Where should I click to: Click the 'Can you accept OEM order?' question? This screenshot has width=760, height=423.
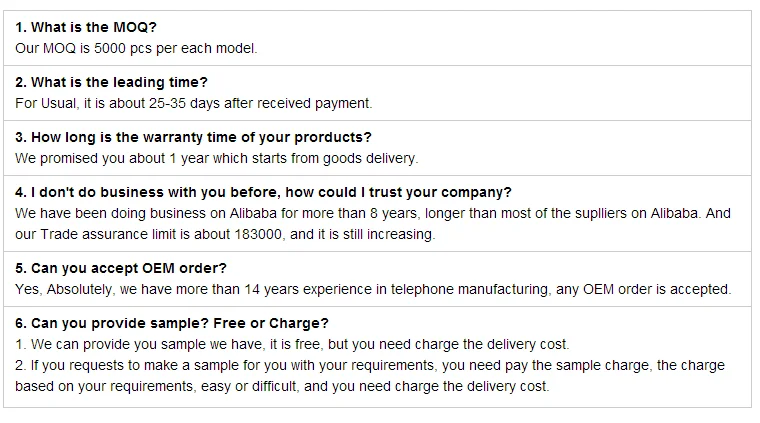(x=121, y=268)
